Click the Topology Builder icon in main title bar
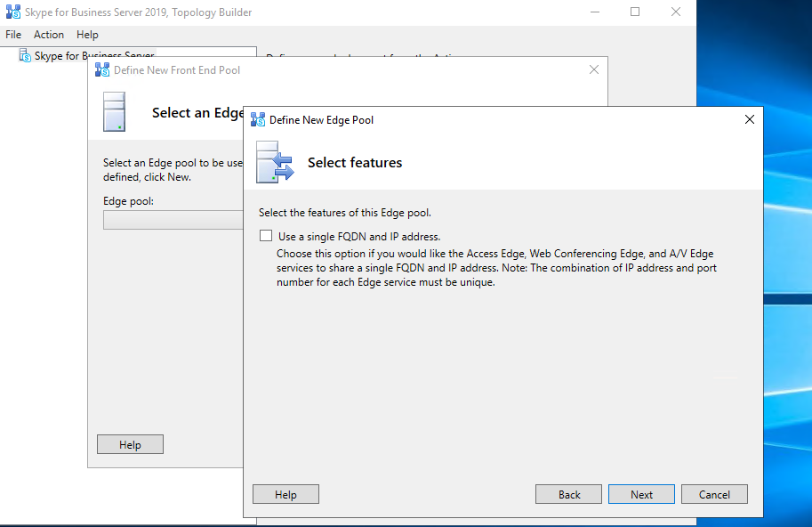The image size is (812, 527). [13, 12]
